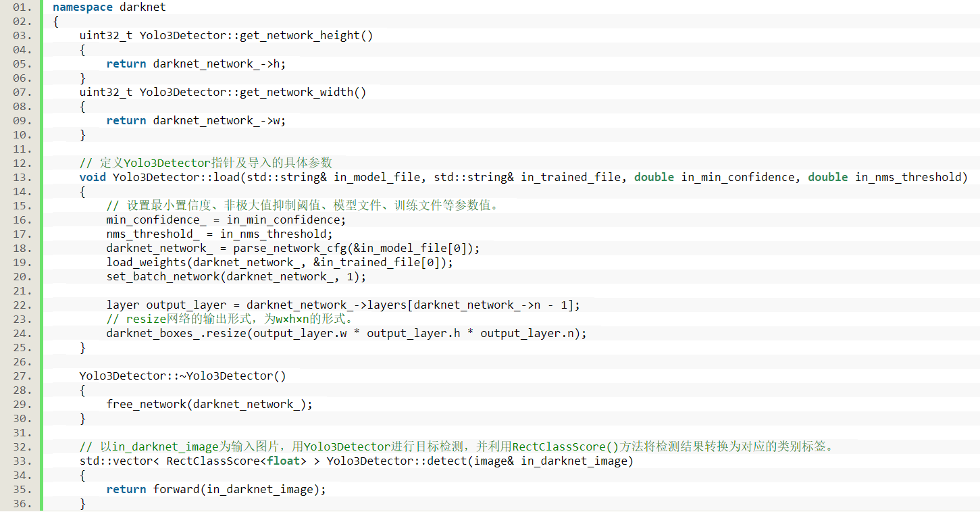Select the void keyword on line 13
This screenshot has width=980, height=512.
coord(92,176)
